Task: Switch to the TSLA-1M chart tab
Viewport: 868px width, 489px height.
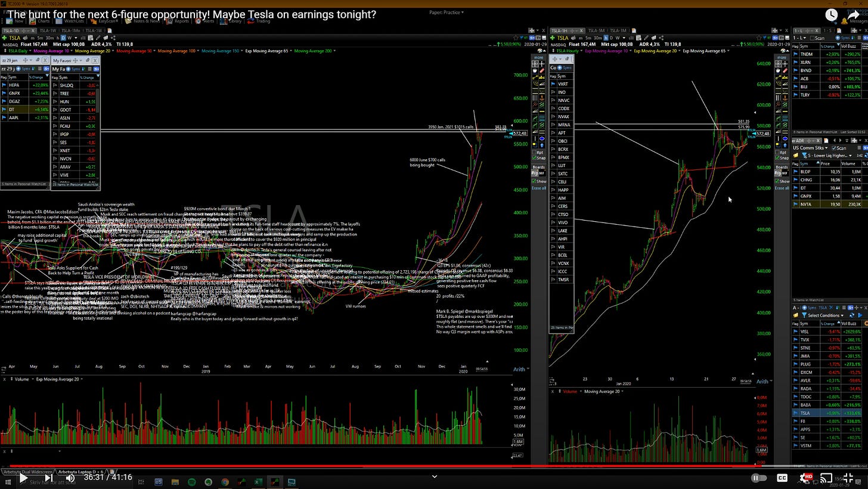Action: pos(617,30)
